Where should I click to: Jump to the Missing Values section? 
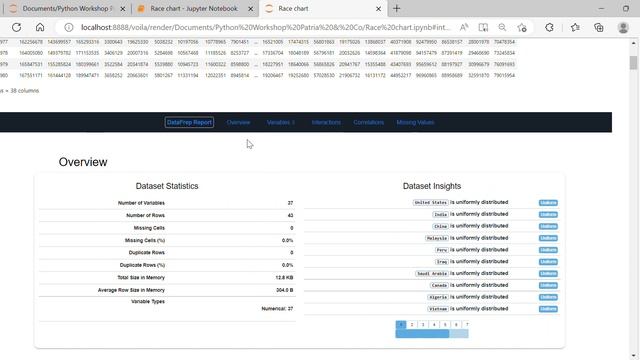[x=415, y=122]
